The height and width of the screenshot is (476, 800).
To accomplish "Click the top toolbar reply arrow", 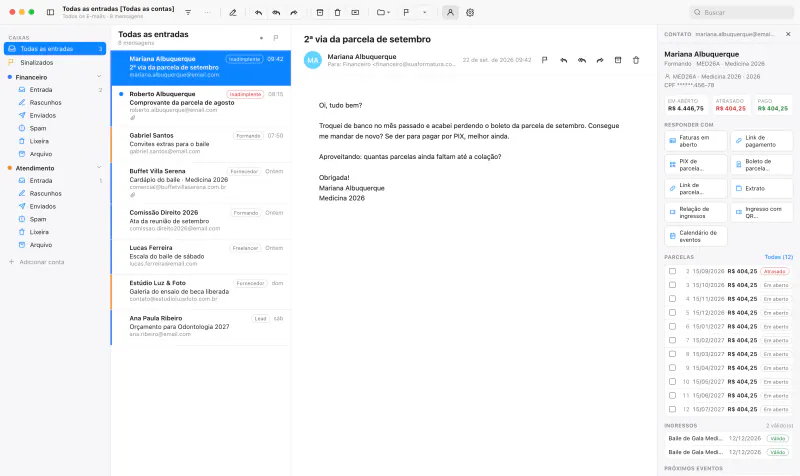I will (259, 12).
